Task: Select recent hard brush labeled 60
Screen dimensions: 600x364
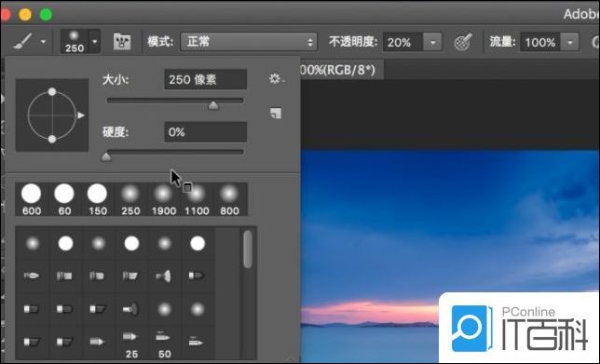Action: (64, 199)
